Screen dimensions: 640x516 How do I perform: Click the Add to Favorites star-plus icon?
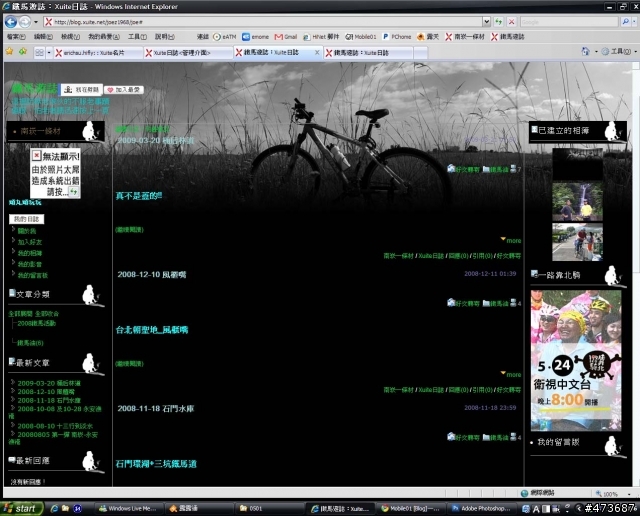[x=23, y=51]
